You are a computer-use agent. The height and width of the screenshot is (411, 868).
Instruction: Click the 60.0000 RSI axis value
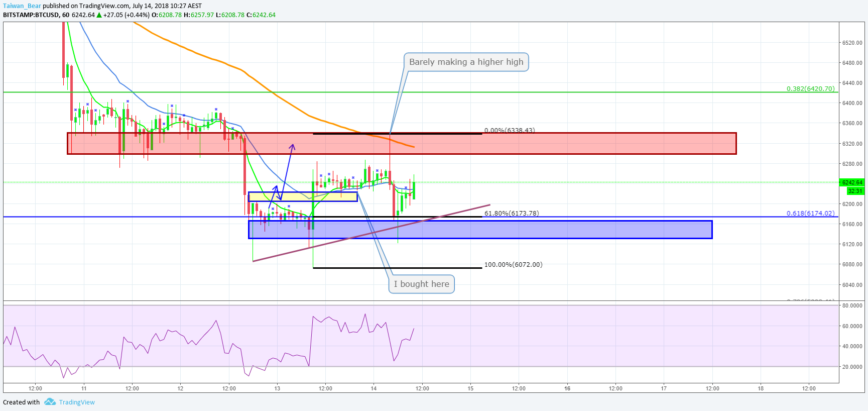point(852,326)
